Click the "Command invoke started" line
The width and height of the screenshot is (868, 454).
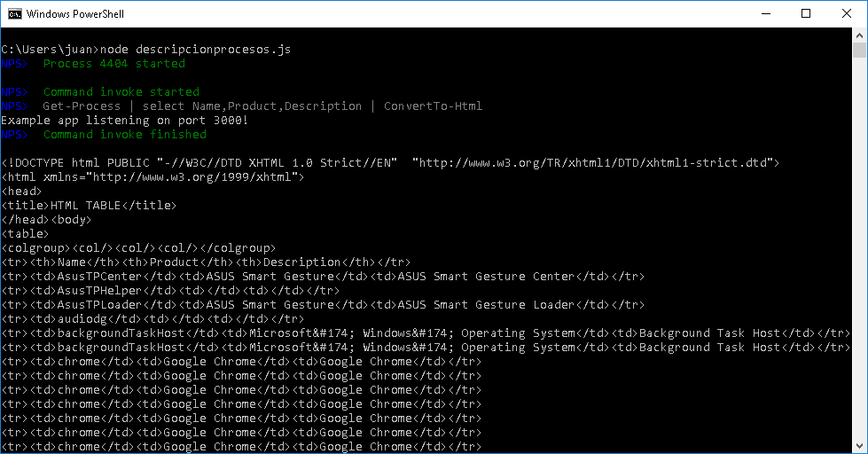click(121, 92)
